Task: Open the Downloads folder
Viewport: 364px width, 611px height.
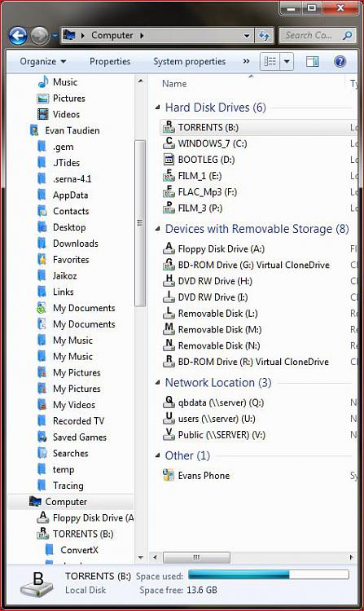Action: click(76, 244)
